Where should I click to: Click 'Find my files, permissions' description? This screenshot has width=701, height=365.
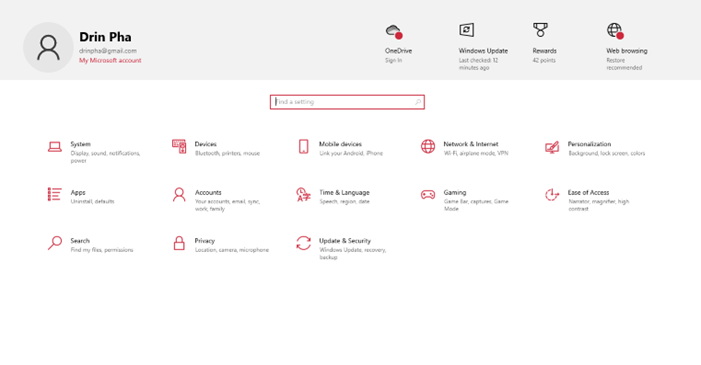(101, 250)
